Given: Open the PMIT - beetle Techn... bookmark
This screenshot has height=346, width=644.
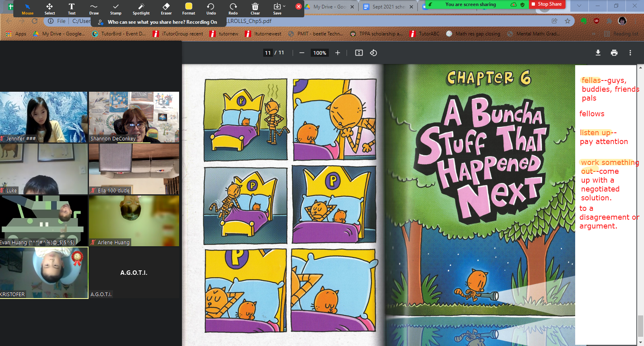Looking at the screenshot, I should pos(316,34).
